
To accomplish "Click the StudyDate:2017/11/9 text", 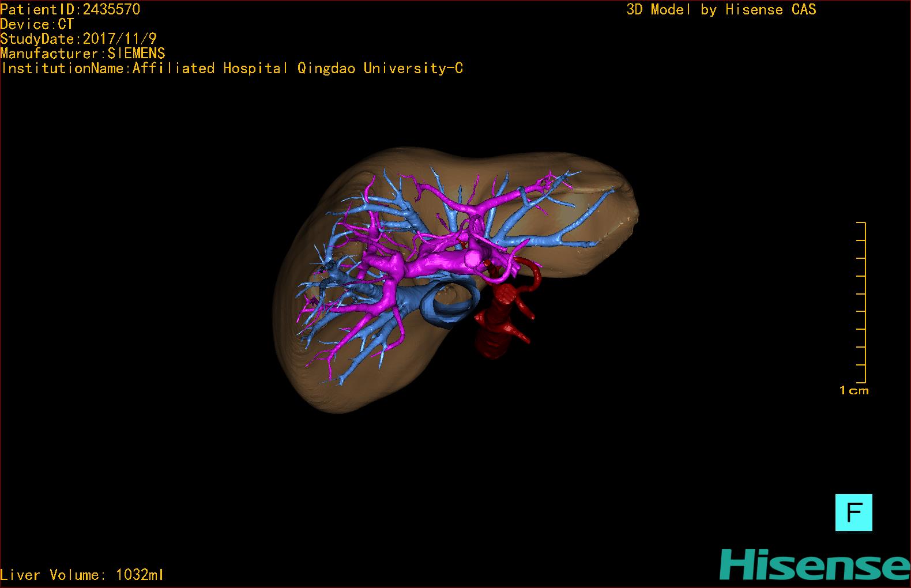I will click(x=78, y=39).
